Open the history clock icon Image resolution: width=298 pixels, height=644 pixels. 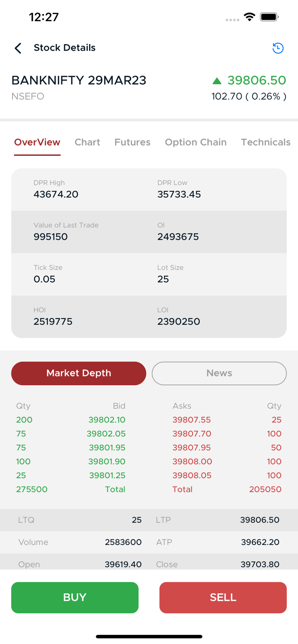click(x=278, y=48)
